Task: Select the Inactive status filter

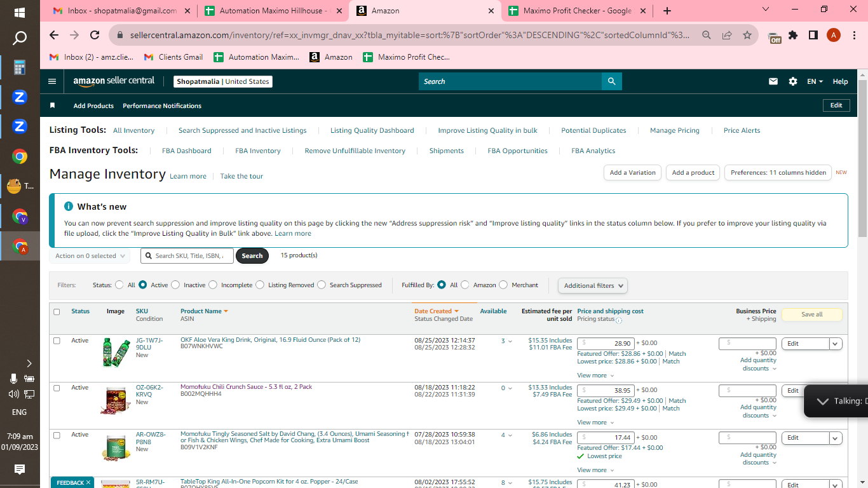Action: pyautogui.click(x=175, y=285)
